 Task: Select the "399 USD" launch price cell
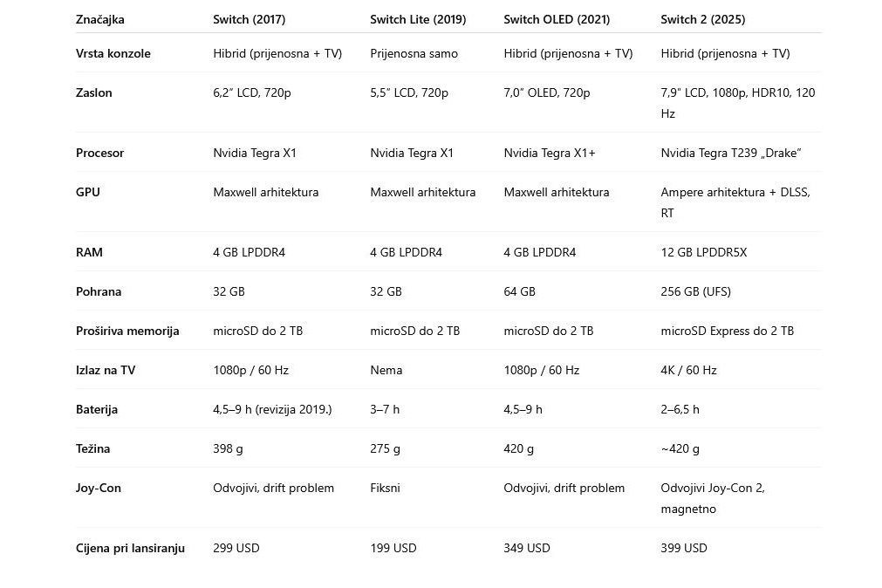683,548
